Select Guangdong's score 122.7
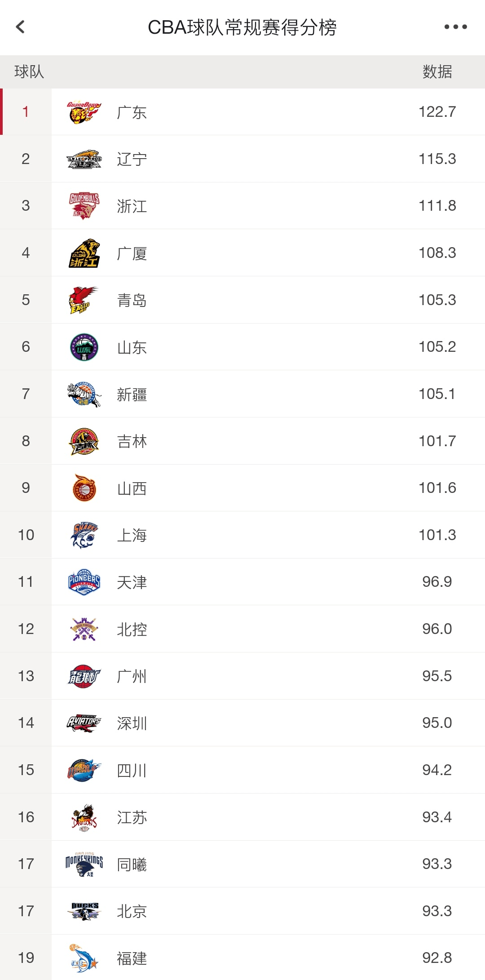The width and height of the screenshot is (485, 980). (437, 112)
